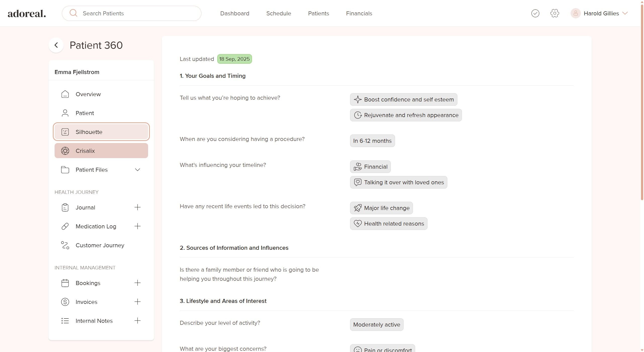Screen dimensions: 644x352
Task: Click the Crisalix swirl icon
Action: point(65,151)
